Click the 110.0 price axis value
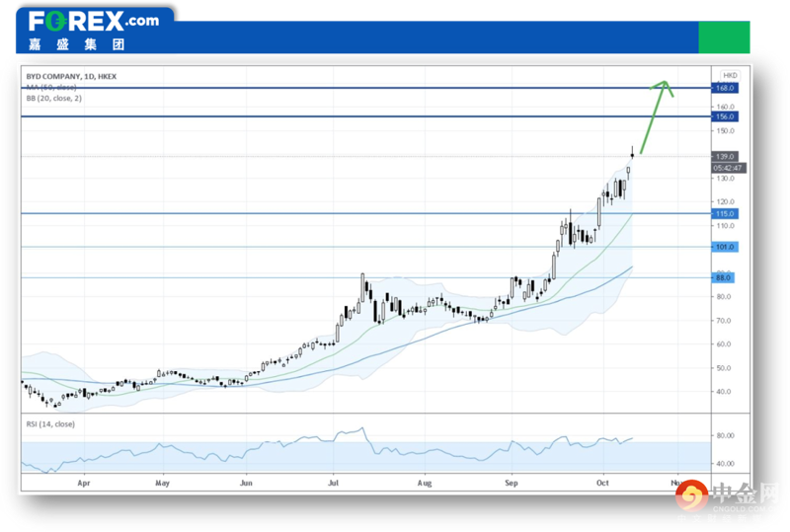 pos(726,226)
